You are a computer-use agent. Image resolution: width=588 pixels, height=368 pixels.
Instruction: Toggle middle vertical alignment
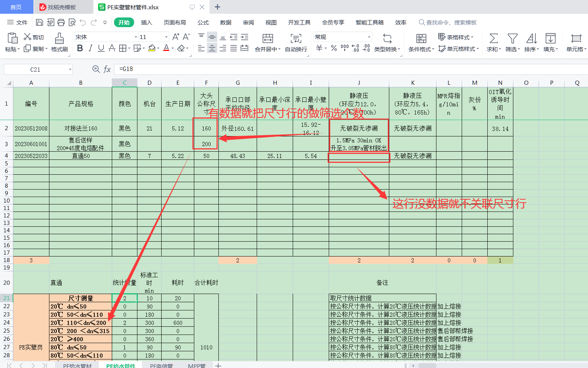click(212, 36)
